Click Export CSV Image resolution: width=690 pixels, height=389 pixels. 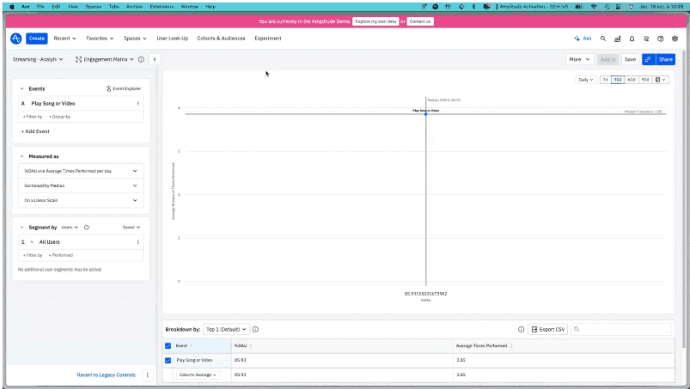(548, 329)
